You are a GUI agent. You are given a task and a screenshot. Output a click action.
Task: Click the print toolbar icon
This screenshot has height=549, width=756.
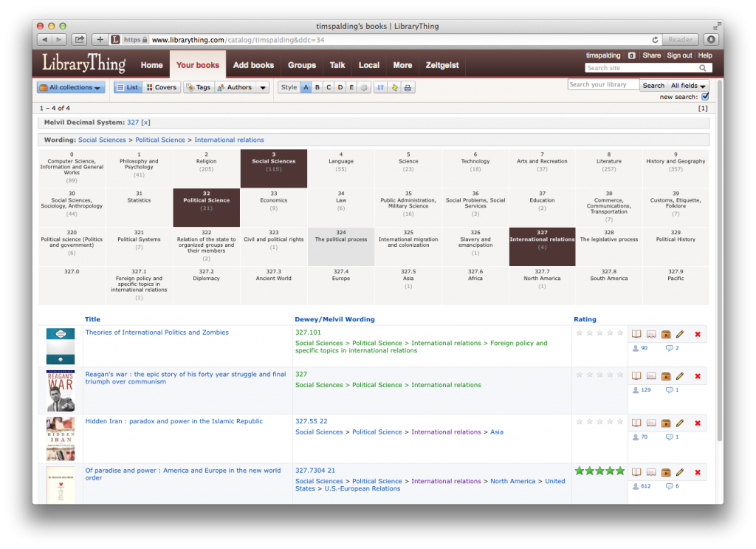pyautogui.click(x=408, y=87)
